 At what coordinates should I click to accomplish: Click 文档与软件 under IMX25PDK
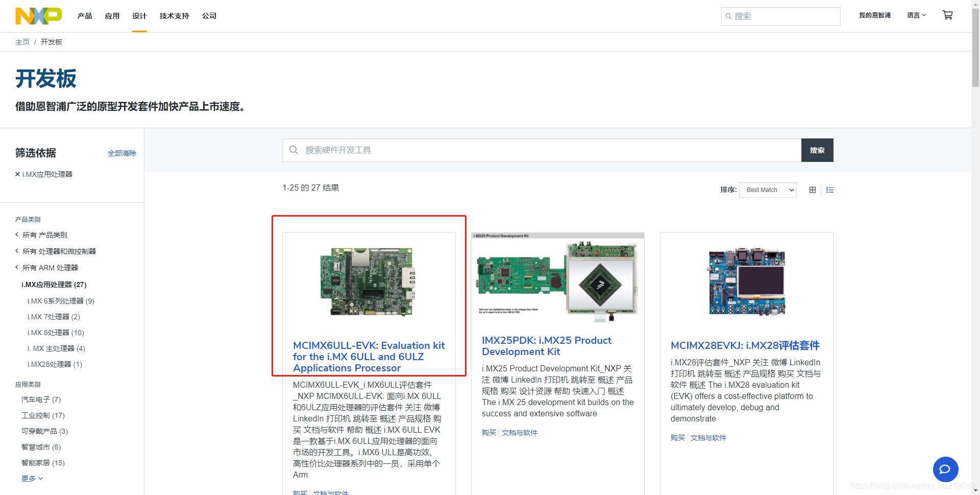520,433
